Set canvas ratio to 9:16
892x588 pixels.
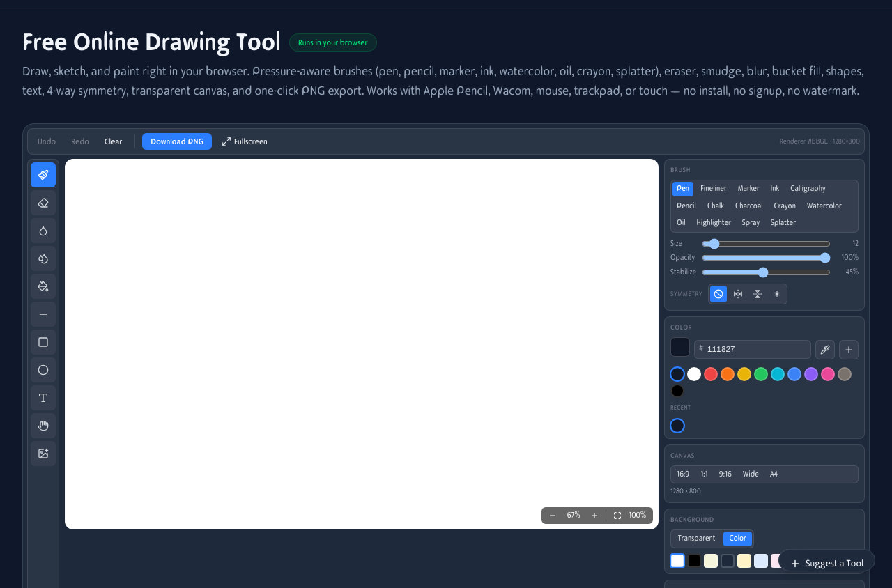coord(725,474)
